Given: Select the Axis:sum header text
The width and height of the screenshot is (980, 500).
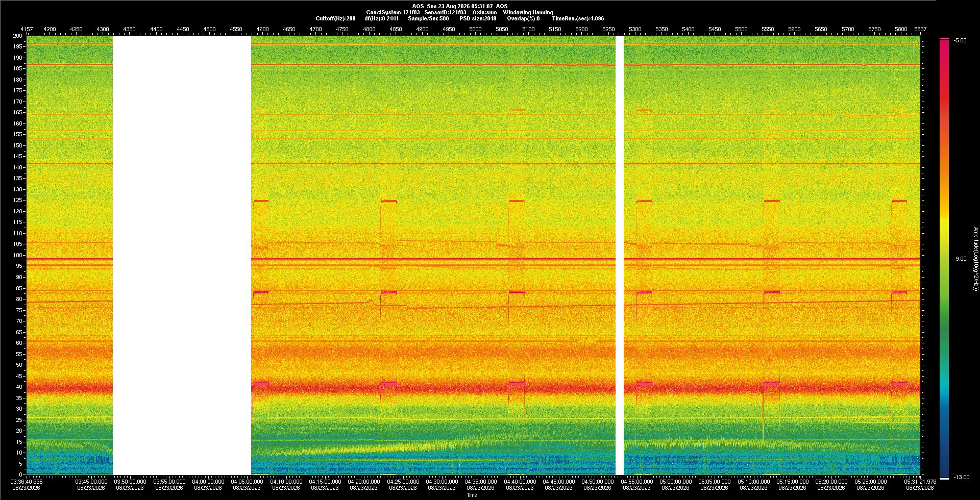Looking at the screenshot, I should point(484,12).
